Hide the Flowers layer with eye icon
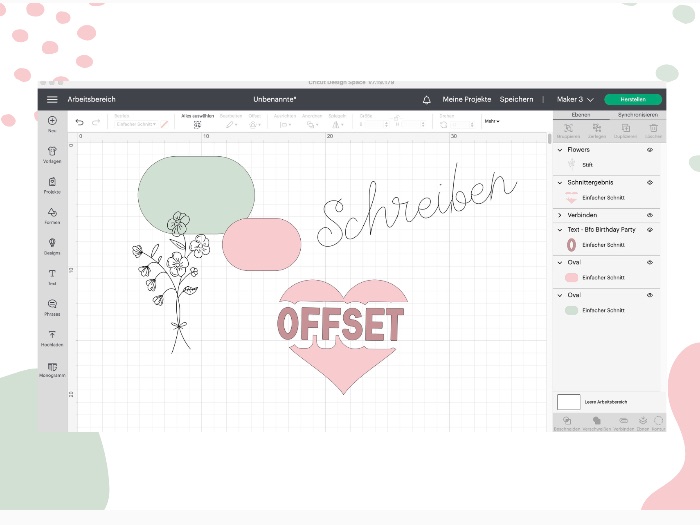Viewport: 700px width, 525px height. [650, 150]
